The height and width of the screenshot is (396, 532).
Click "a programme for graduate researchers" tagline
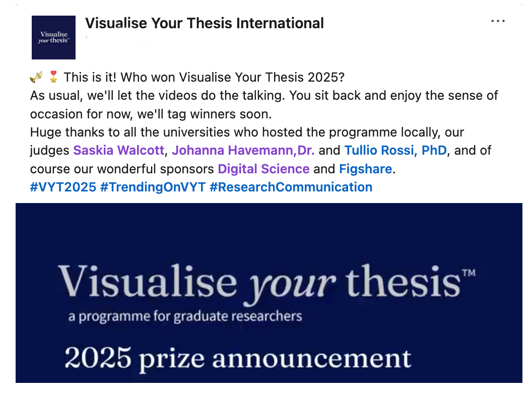(185, 317)
